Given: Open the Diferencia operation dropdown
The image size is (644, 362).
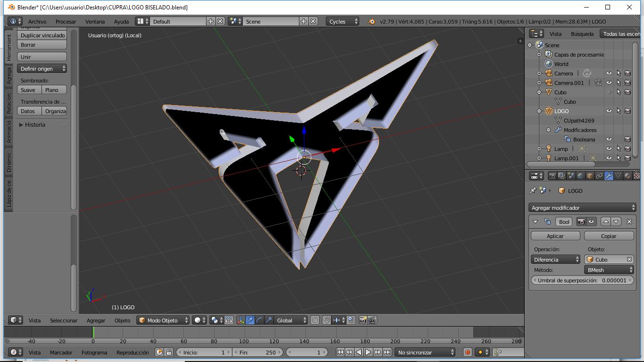Looking at the screenshot, I should (x=556, y=259).
